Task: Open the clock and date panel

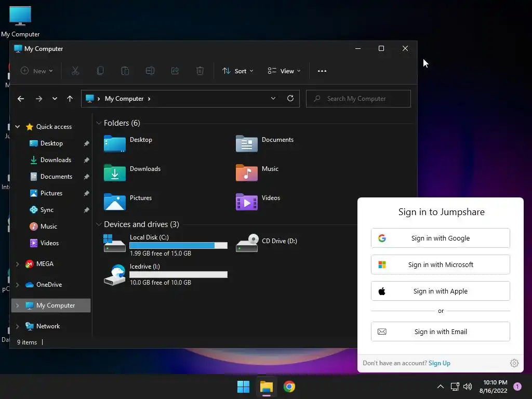Action: click(x=494, y=387)
